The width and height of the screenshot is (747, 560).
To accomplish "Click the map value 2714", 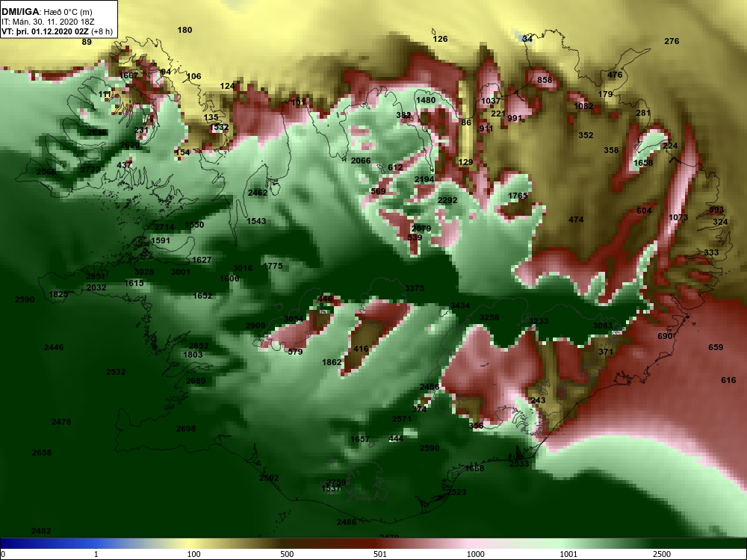I will click(164, 227).
